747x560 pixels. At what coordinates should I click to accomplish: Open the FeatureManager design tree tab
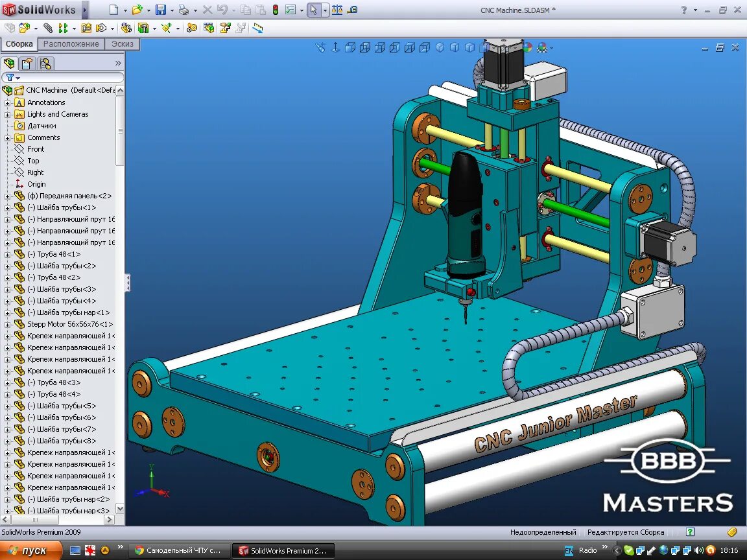click(9, 63)
